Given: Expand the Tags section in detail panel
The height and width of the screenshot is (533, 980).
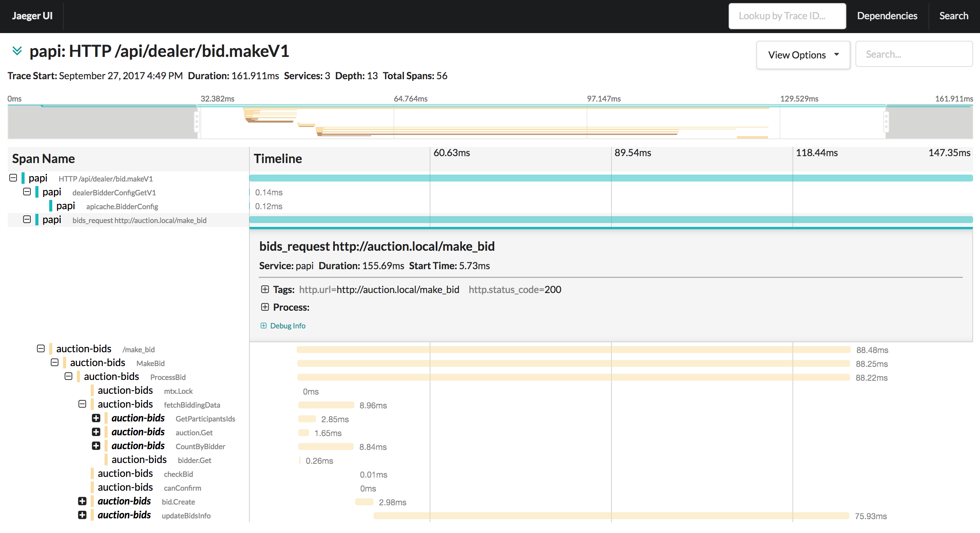Looking at the screenshot, I should pos(264,289).
